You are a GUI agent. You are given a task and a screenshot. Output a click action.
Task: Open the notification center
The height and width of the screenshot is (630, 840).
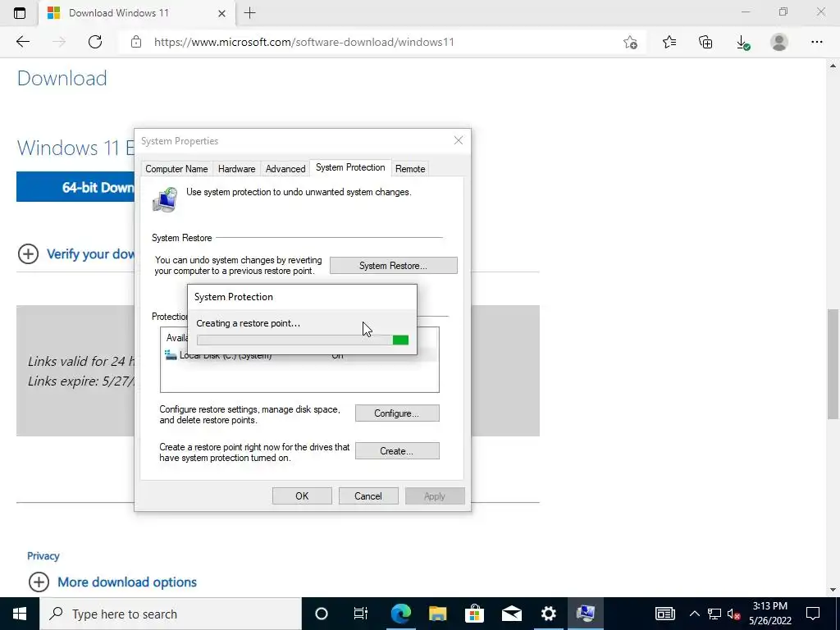pyautogui.click(x=813, y=614)
